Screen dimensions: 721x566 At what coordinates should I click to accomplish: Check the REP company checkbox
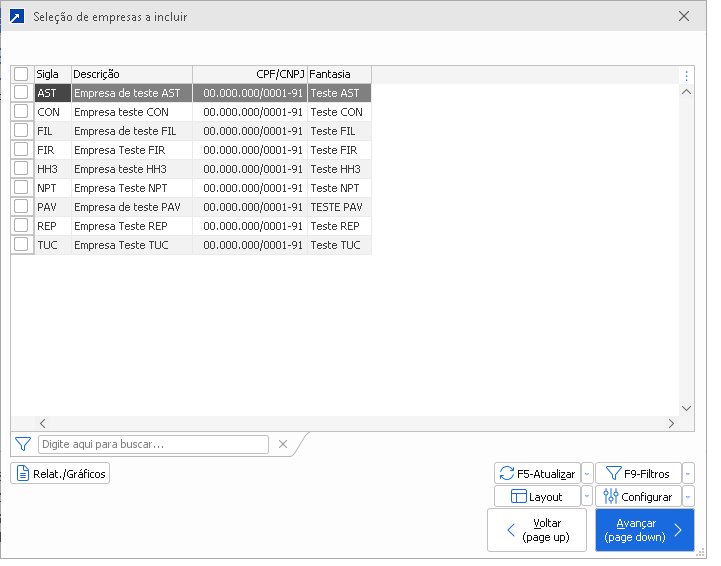(21, 225)
